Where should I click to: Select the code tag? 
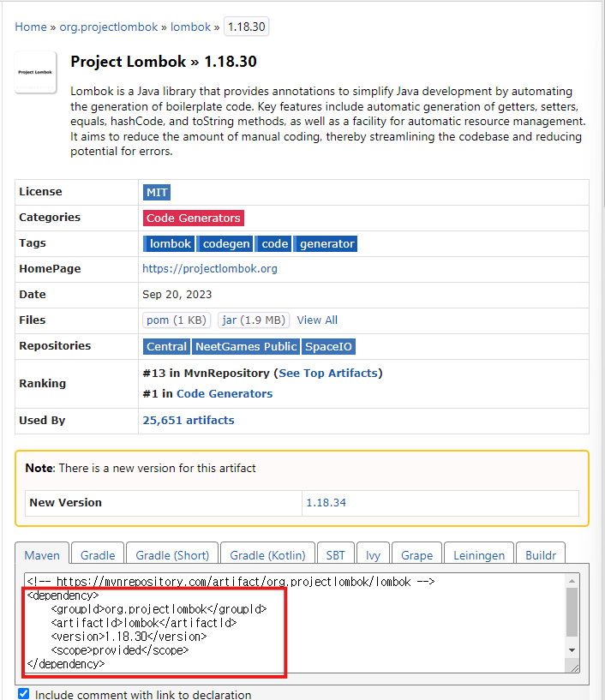(273, 243)
